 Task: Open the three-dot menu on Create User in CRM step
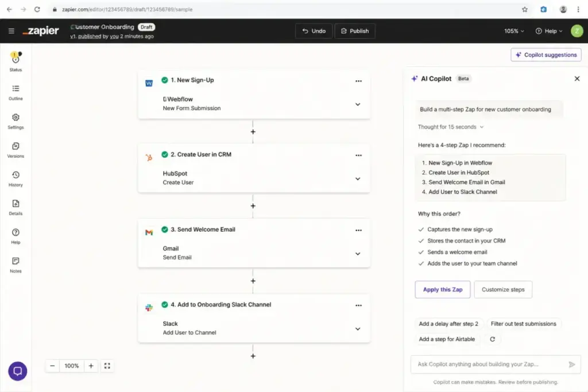click(358, 155)
